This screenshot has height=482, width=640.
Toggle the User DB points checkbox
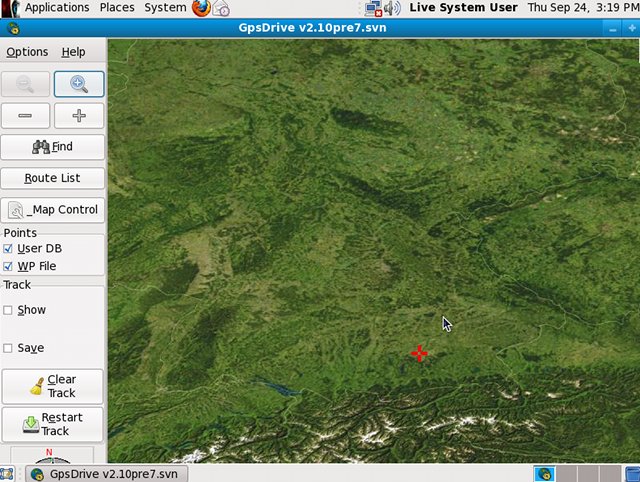(8, 249)
